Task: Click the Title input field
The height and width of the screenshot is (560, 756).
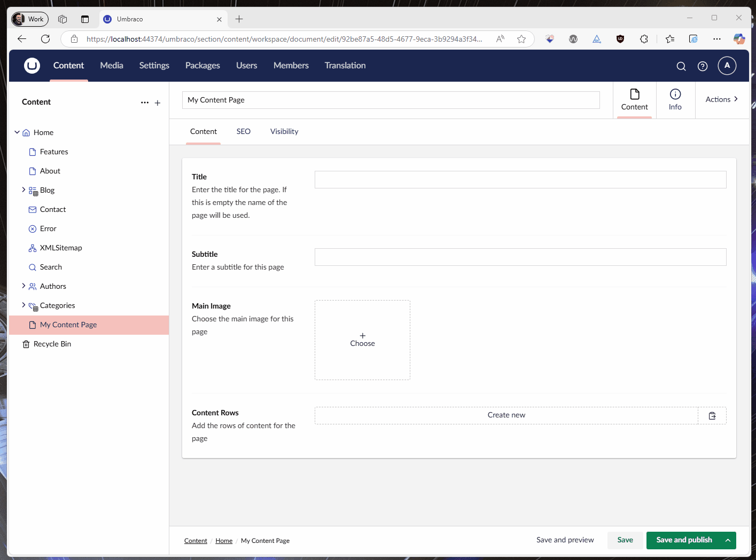Action: point(520,180)
